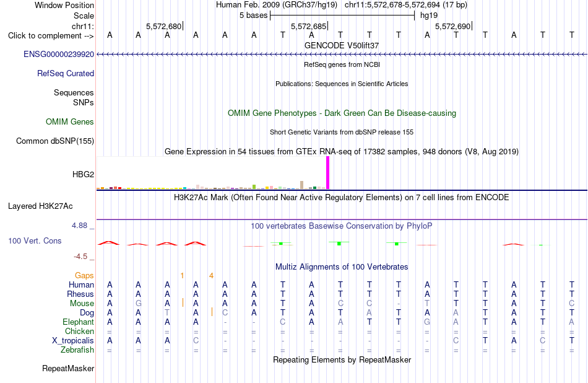Click the tall tan bar in GTEx chart

point(302,185)
